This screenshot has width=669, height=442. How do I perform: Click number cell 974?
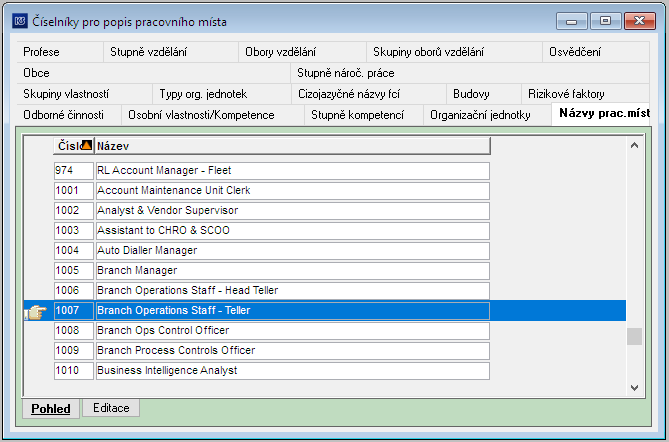click(74, 171)
